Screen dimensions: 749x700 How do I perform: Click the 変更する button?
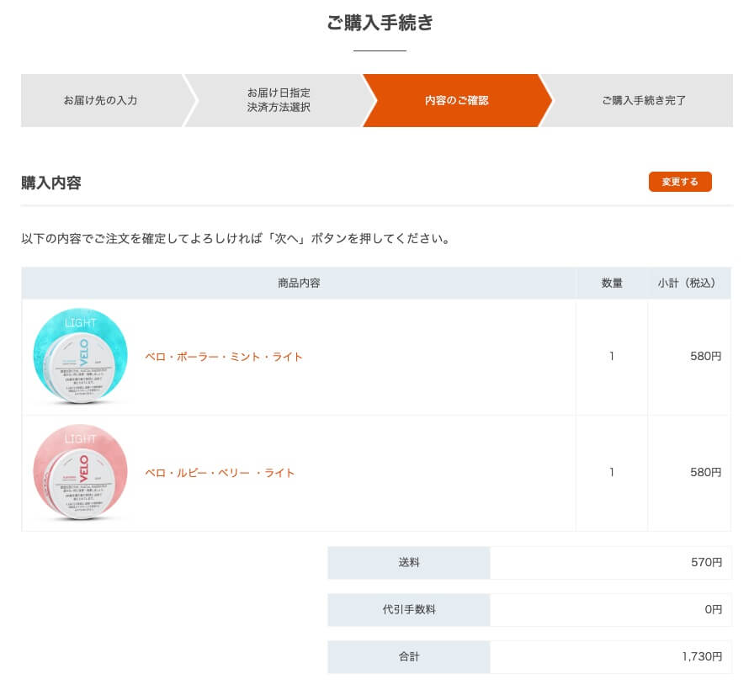point(680,182)
